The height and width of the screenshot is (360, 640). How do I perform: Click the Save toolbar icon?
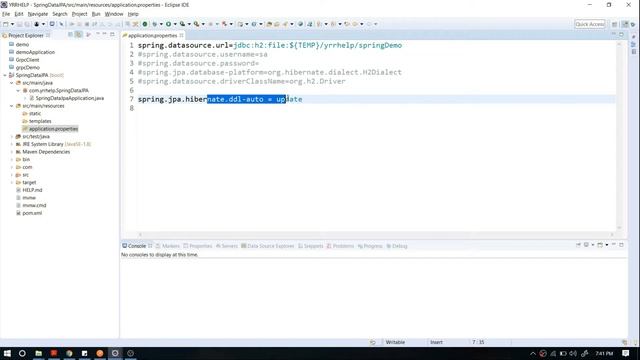[x=19, y=24]
